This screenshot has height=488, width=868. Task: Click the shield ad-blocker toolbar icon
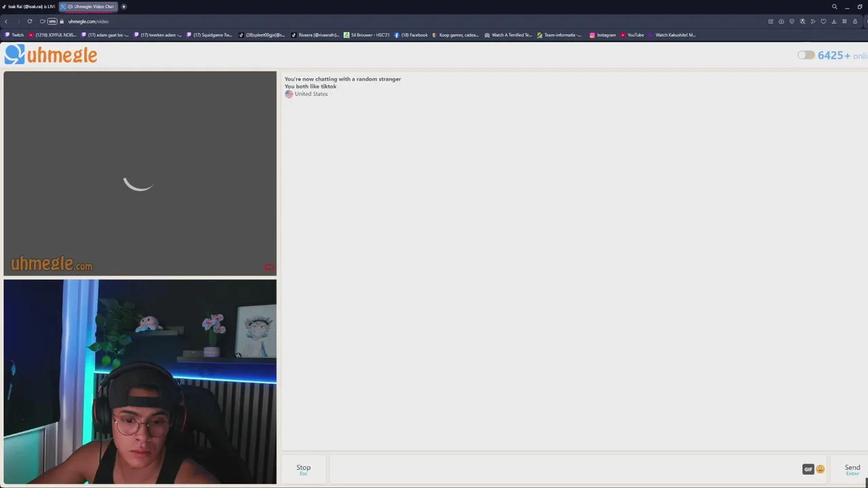(791, 22)
